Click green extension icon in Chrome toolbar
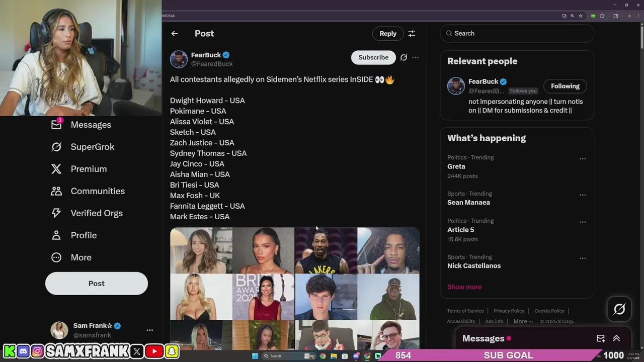Screen dimensions: 644x362 pyautogui.click(x=593, y=16)
